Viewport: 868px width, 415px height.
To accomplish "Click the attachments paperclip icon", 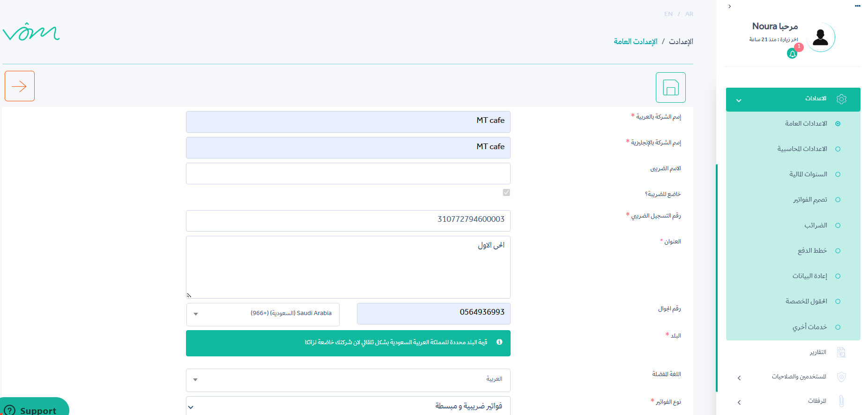I will 841,401.
